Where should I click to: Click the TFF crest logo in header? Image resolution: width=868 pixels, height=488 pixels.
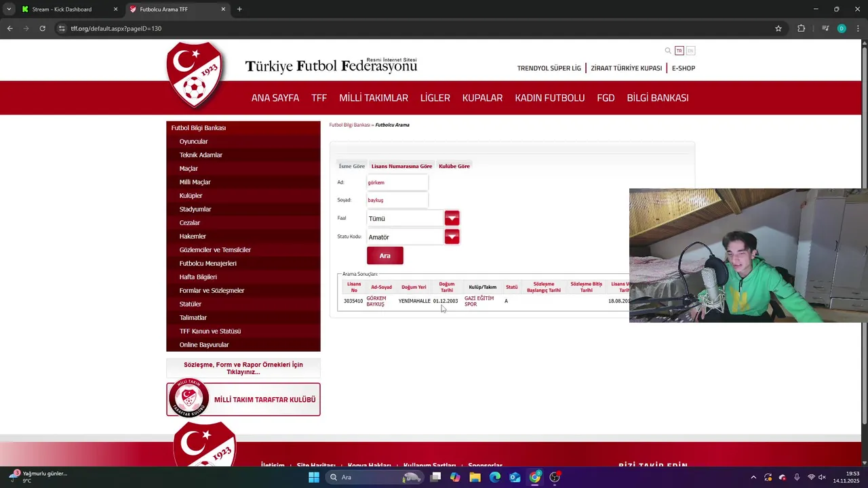pos(195,75)
